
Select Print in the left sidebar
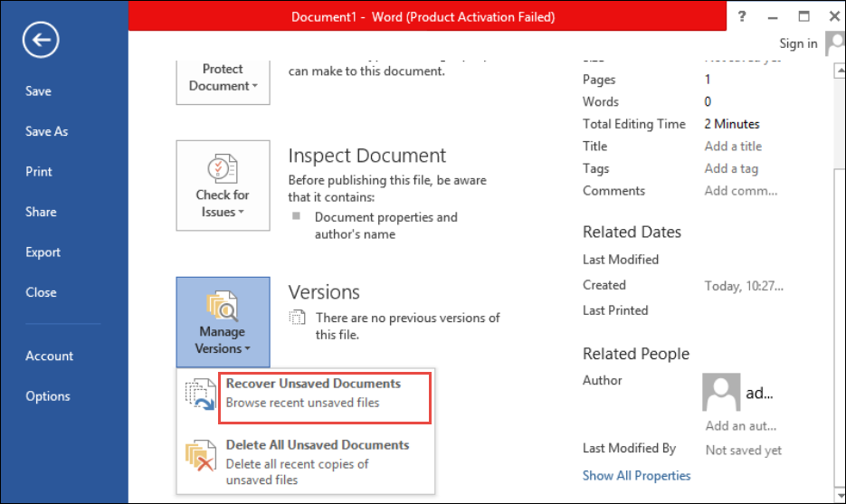[x=39, y=172]
